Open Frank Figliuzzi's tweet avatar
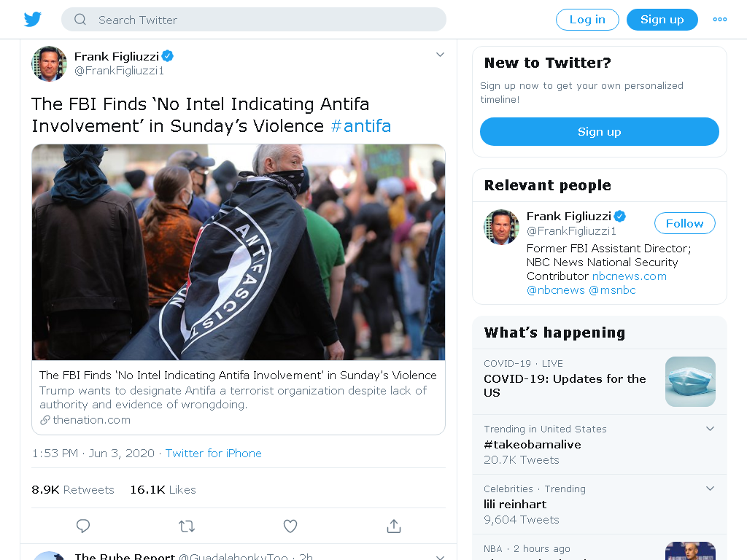Viewport: 747px width, 560px height. coord(49,64)
